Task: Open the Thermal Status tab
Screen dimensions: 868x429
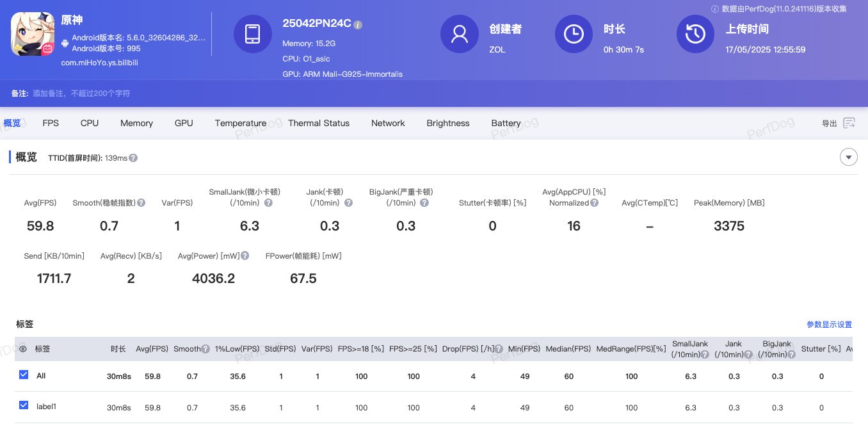Action: pos(319,123)
